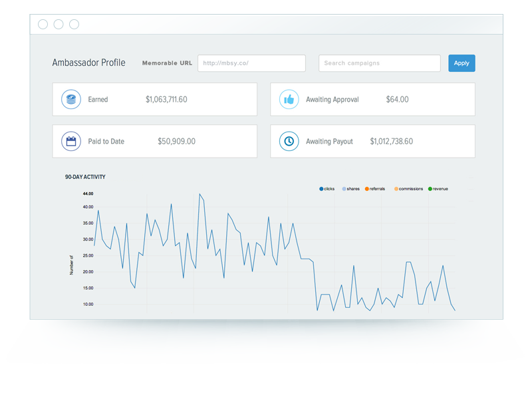Click the Awaiting Payout clock icon
The width and height of the screenshot is (532, 399).
(289, 141)
